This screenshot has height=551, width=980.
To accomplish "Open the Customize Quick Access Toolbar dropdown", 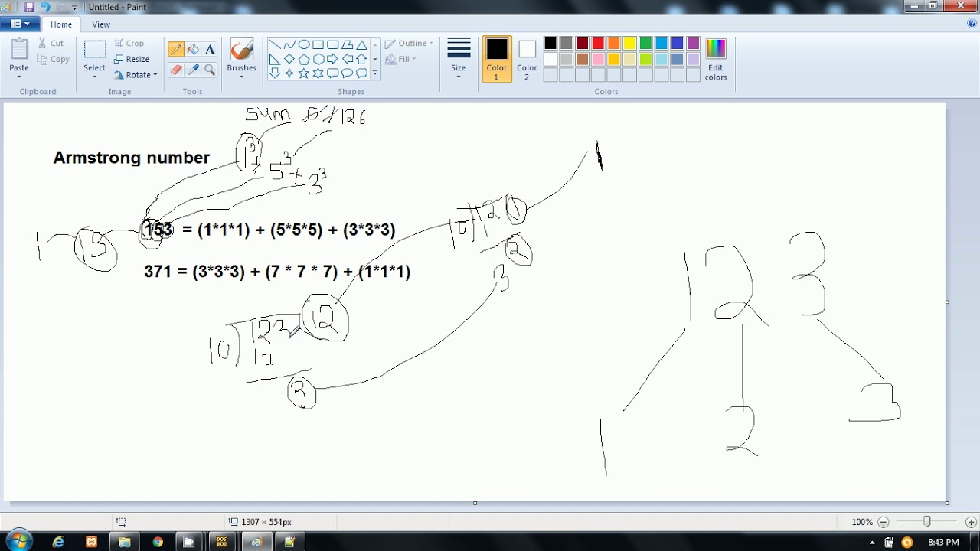I will point(74,8).
